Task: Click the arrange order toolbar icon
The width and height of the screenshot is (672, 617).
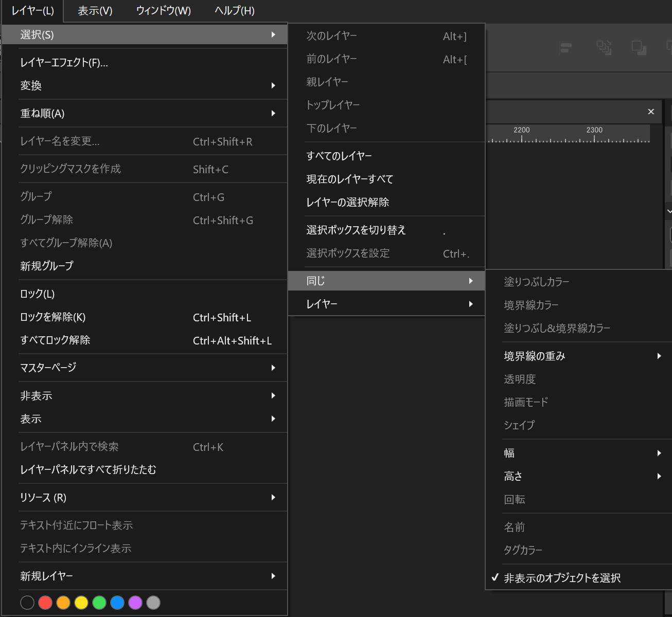Action: [639, 48]
